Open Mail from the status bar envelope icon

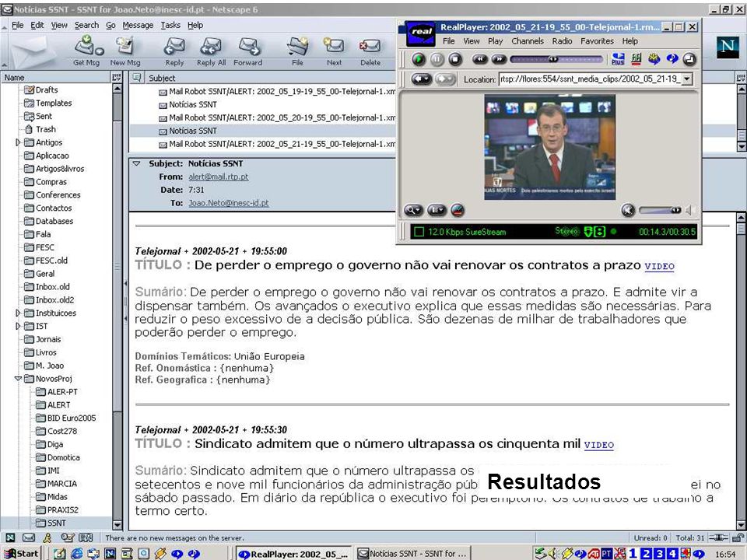coord(29,537)
